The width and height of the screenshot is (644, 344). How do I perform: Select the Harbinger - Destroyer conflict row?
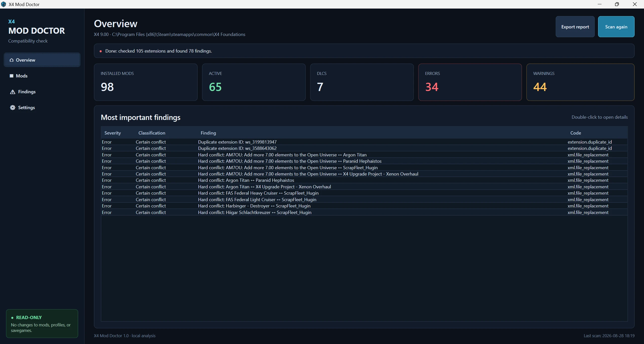[x=364, y=206]
